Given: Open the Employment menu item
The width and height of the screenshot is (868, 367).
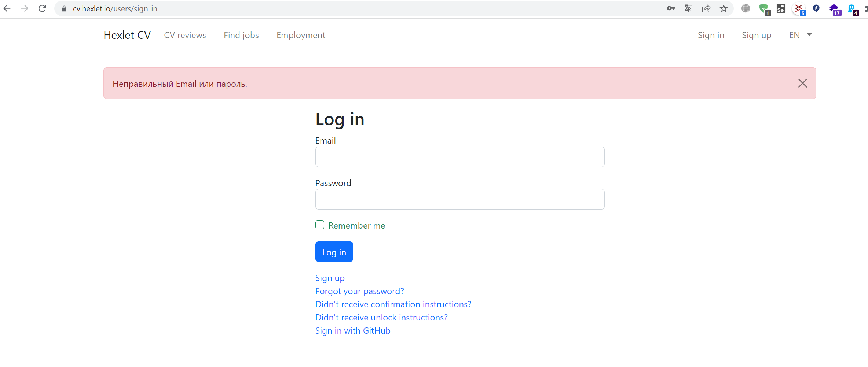Looking at the screenshot, I should (301, 35).
